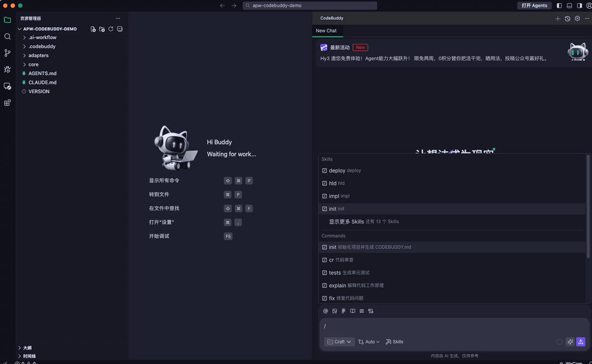The height and width of the screenshot is (364, 592).
Task: Open the Auto model dropdown
Action: [x=369, y=342]
